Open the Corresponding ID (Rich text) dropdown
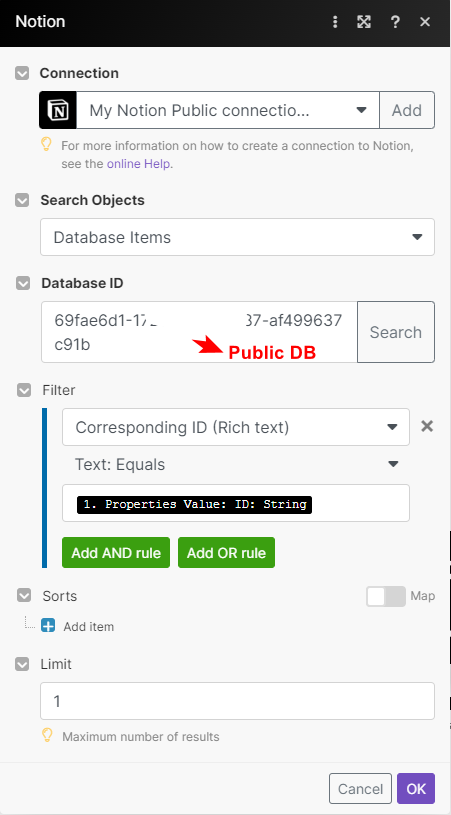The height and width of the screenshot is (815, 451). coord(236,427)
